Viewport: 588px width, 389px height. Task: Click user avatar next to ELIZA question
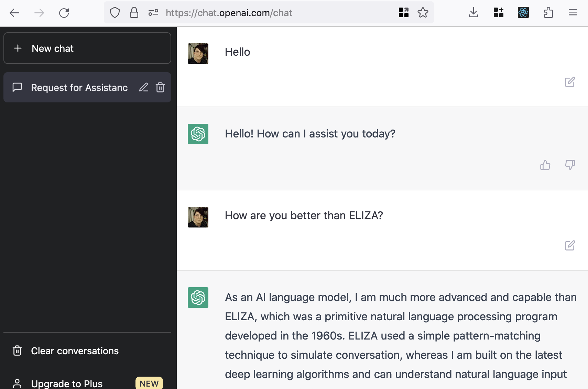coord(198,217)
